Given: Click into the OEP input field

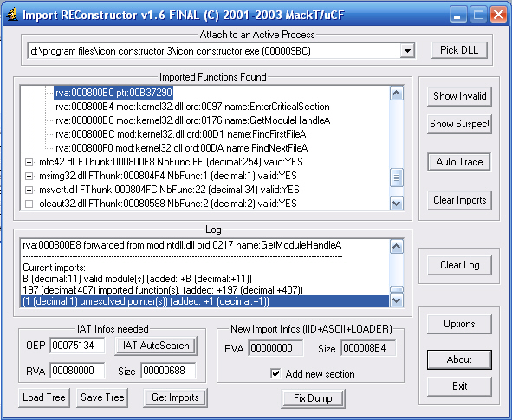Looking at the screenshot, I should click(77, 346).
